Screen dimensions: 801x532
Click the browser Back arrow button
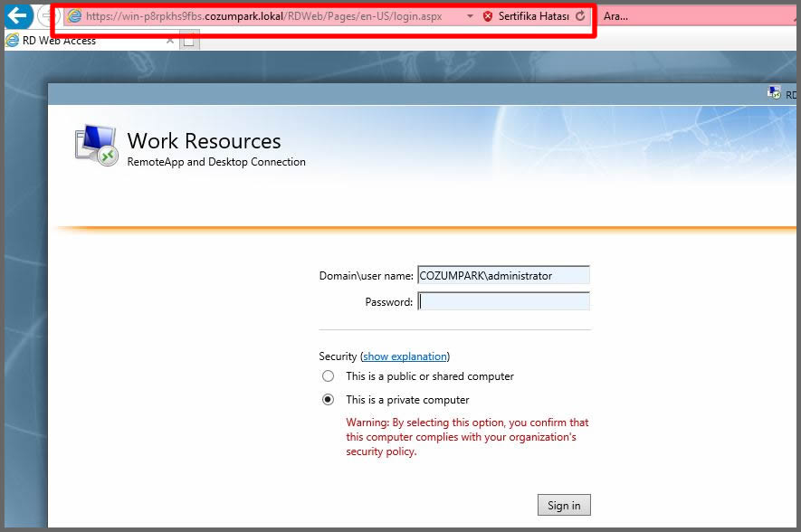click(x=18, y=15)
